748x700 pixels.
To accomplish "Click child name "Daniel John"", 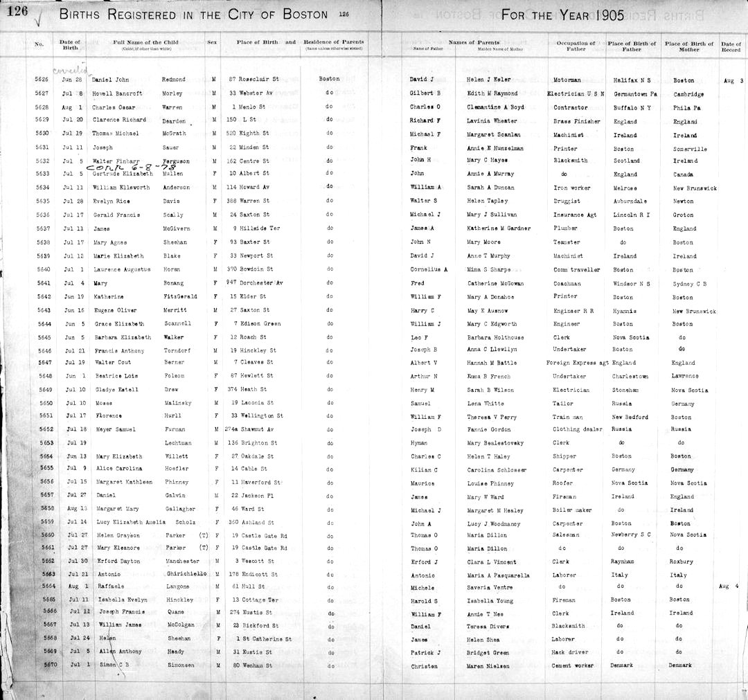I will click(110, 80).
